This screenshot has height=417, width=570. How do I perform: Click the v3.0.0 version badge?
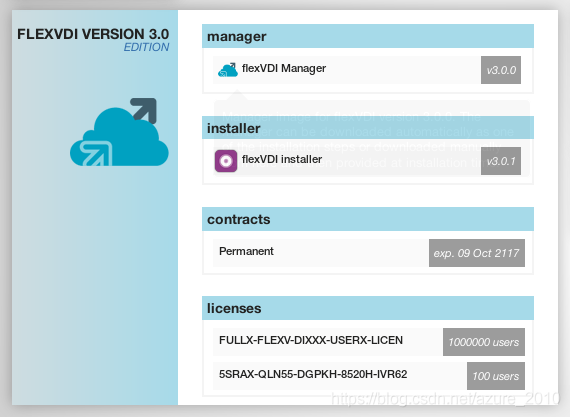(x=501, y=70)
